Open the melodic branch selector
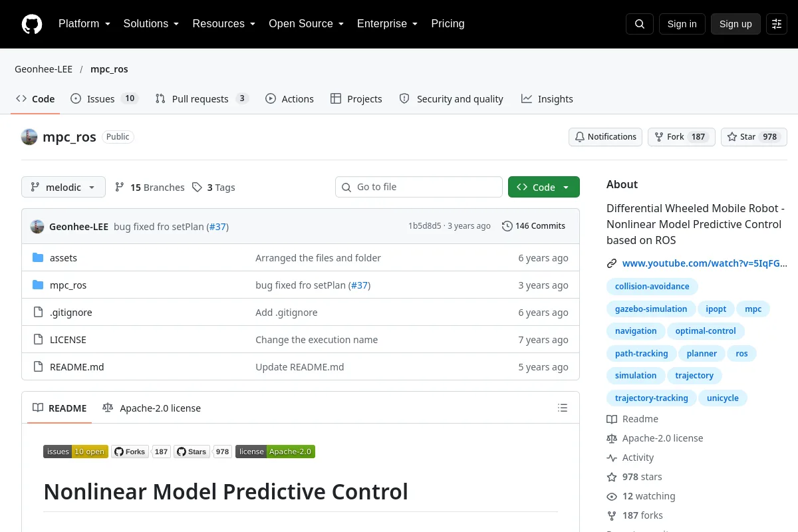798x532 pixels. (63, 188)
